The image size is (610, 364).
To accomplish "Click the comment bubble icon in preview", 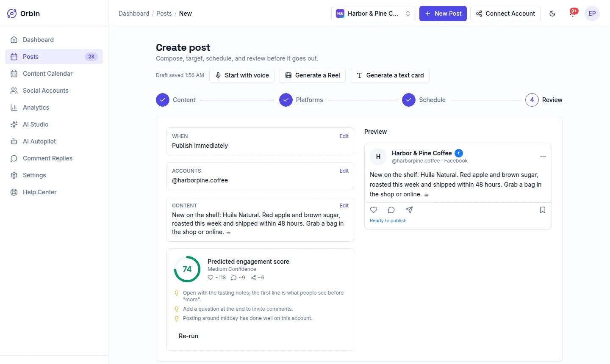I will click(391, 210).
